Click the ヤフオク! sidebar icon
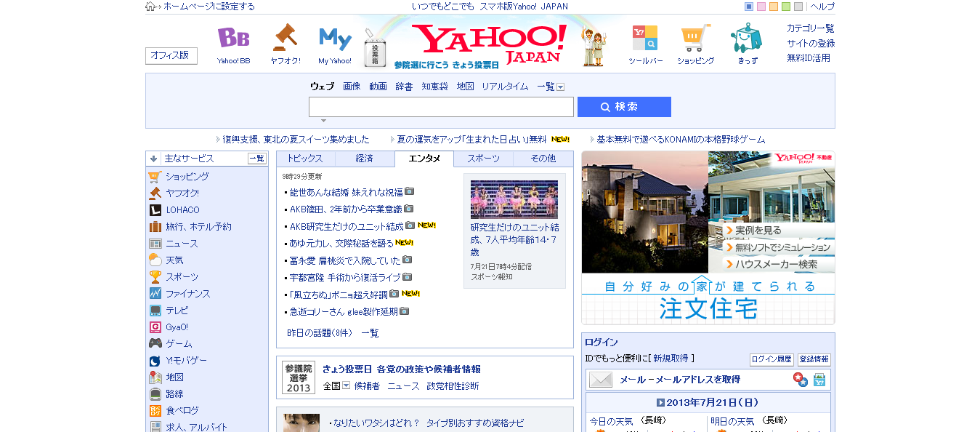980x432 pixels. point(155,193)
